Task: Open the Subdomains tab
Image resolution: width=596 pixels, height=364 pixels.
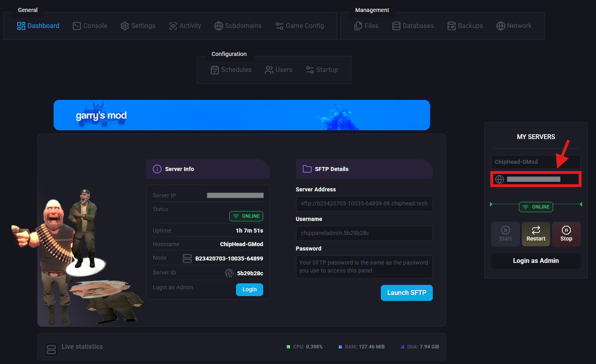Action: (x=238, y=26)
